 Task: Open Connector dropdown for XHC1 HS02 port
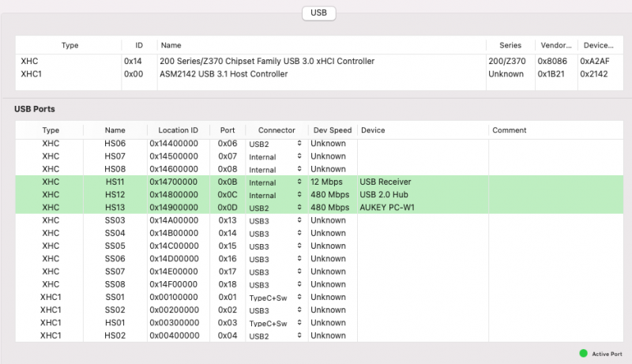pos(299,336)
